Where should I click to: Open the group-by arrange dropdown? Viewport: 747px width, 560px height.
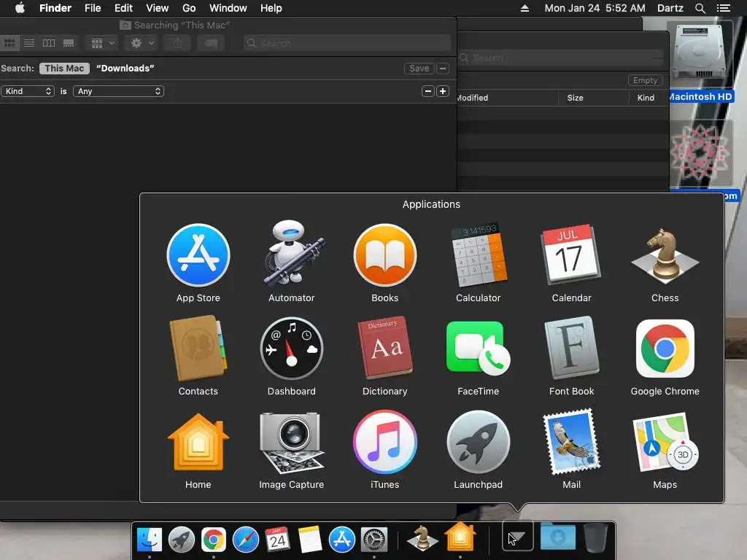click(102, 43)
